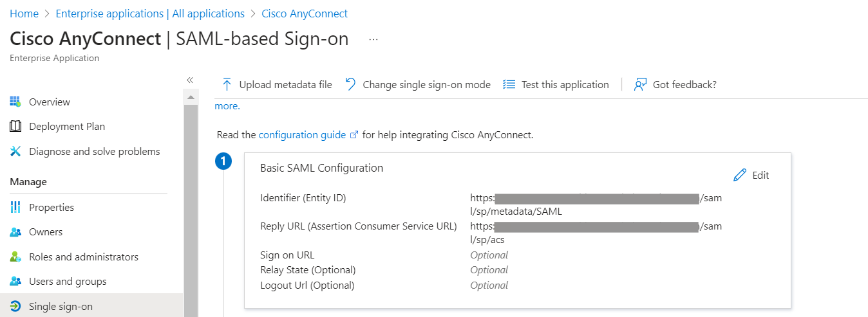
Task: Click the Overview grid icon
Action: click(x=15, y=102)
